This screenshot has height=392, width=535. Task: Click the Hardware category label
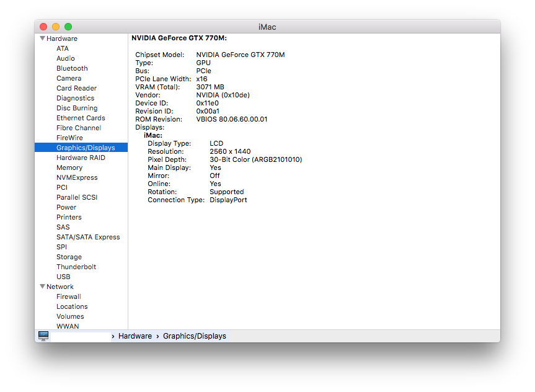point(62,38)
